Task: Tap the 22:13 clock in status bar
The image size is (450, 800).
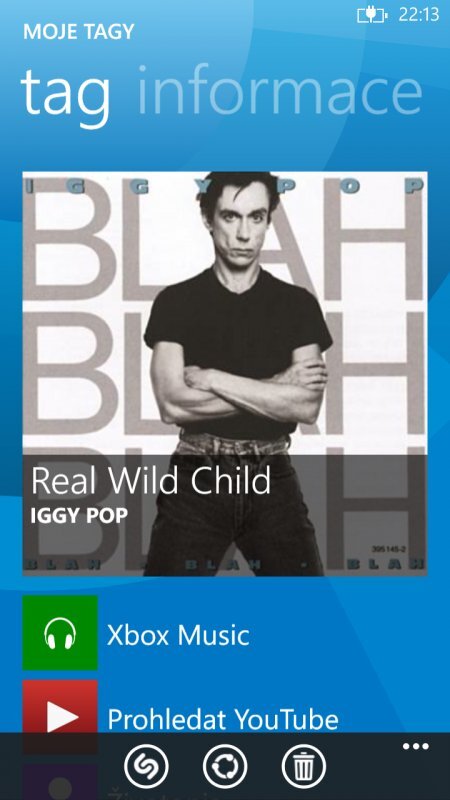Action: click(419, 15)
